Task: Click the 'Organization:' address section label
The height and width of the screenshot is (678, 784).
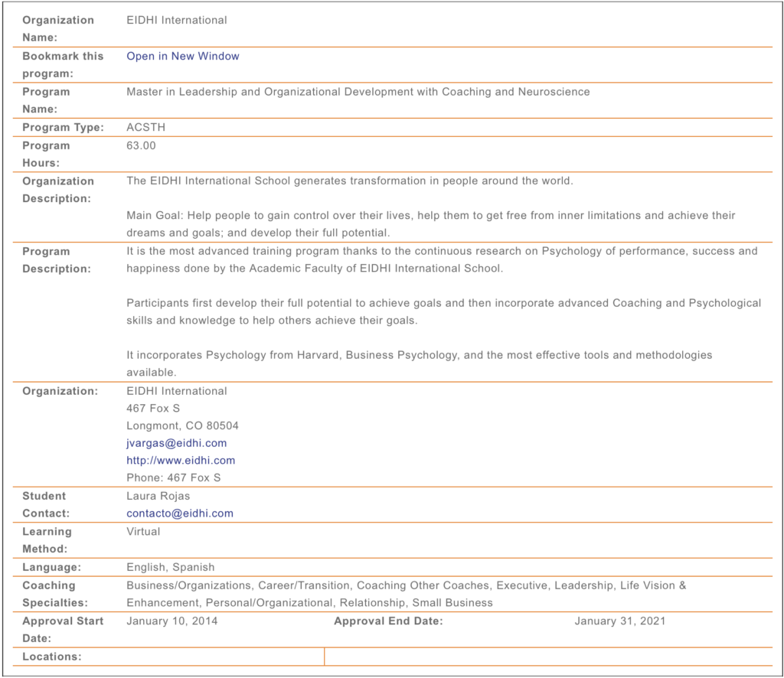Action: click(60, 391)
